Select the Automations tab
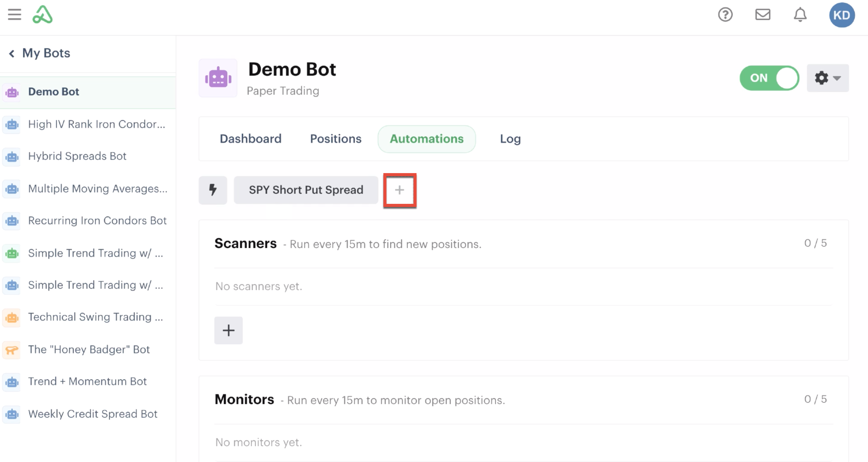The height and width of the screenshot is (462, 868). tap(426, 139)
